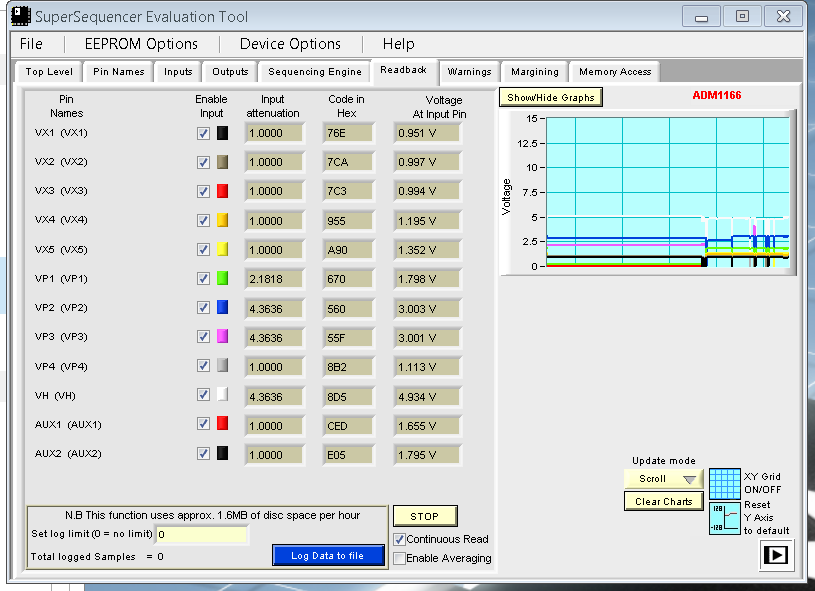Click the orange color swatch for VX4
The width and height of the screenshot is (815, 591).
(222, 220)
